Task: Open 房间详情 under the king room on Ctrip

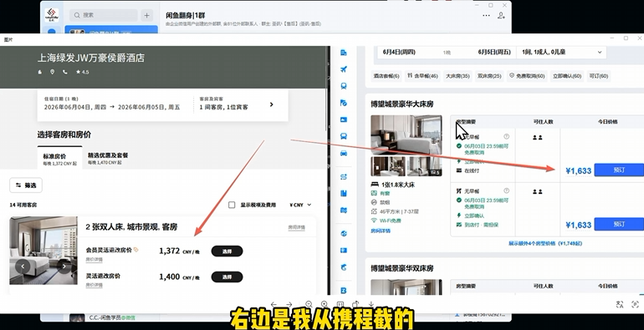Action: 381,231
